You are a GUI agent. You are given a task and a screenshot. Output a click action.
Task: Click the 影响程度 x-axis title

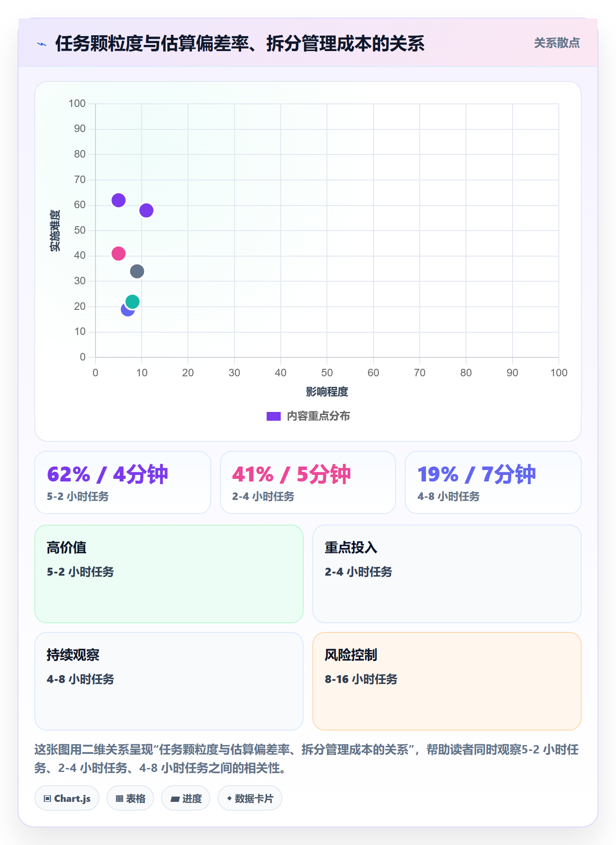(327, 392)
